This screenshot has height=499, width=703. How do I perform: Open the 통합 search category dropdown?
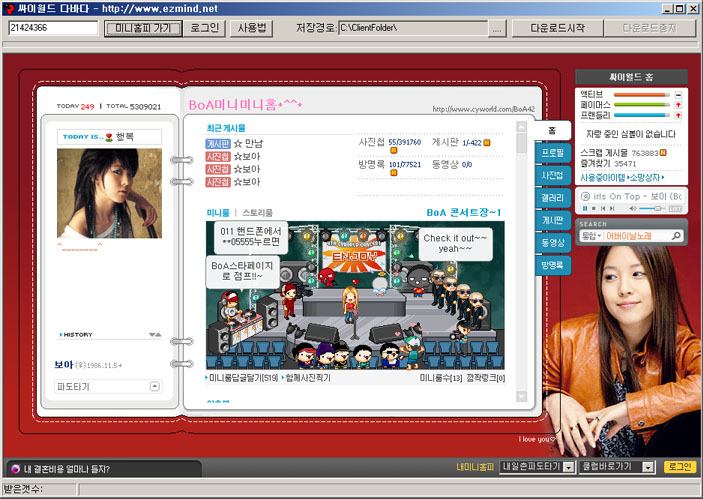(x=591, y=235)
